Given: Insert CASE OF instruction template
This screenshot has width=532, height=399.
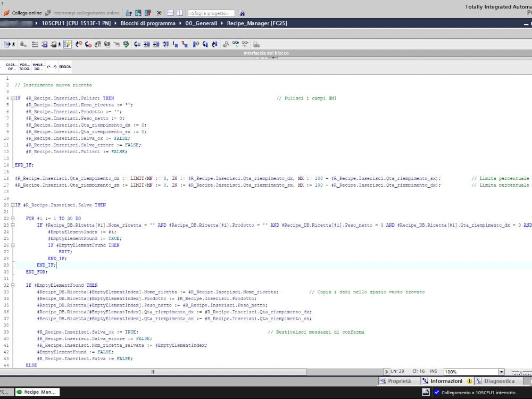Looking at the screenshot, I should tap(11, 67).
